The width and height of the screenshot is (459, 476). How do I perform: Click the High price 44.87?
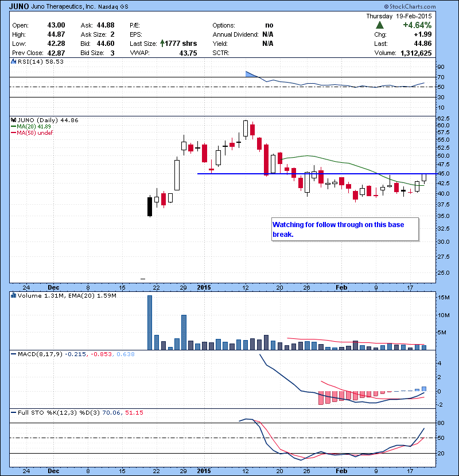pos(56,34)
